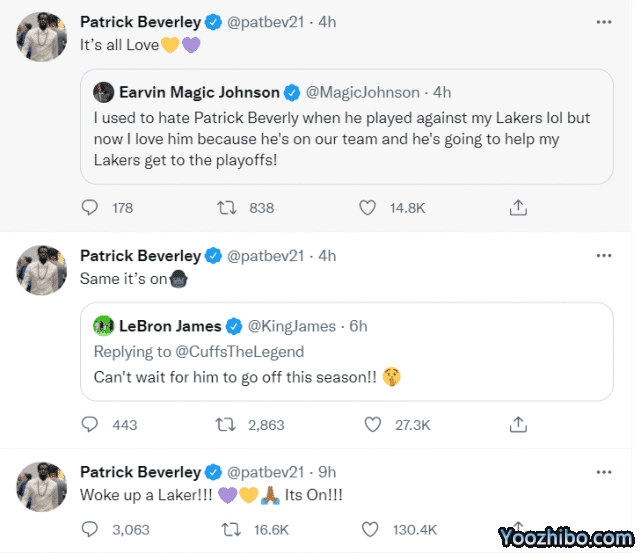This screenshot has width=641, height=553.
Task: Retweet the 'Woke up a Laker' tweet
Action: coord(227,529)
